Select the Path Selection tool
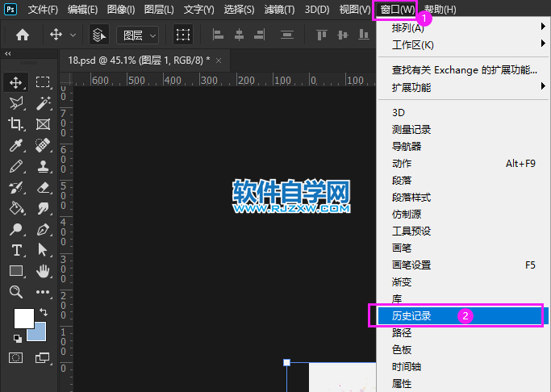This screenshot has height=392, width=551. (43, 250)
